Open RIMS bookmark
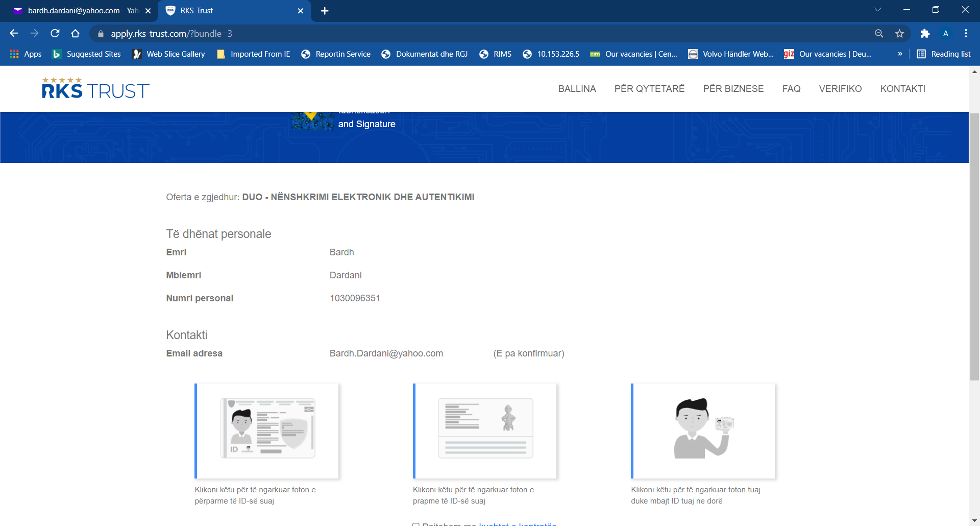 (x=495, y=54)
